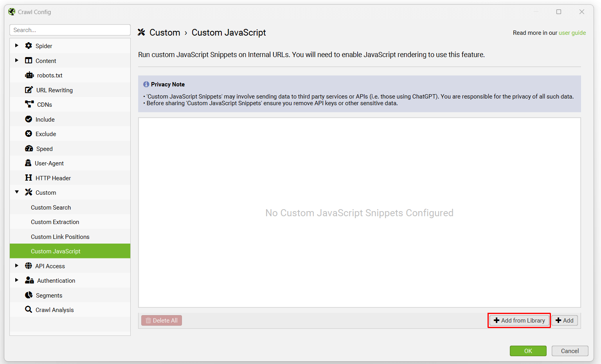Expand the Content tree node arrow
Screen dimensions: 601x364
click(x=16, y=61)
